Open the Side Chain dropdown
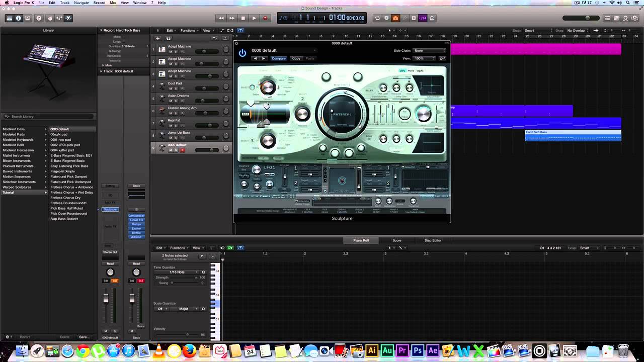644x362 pixels. click(x=429, y=51)
